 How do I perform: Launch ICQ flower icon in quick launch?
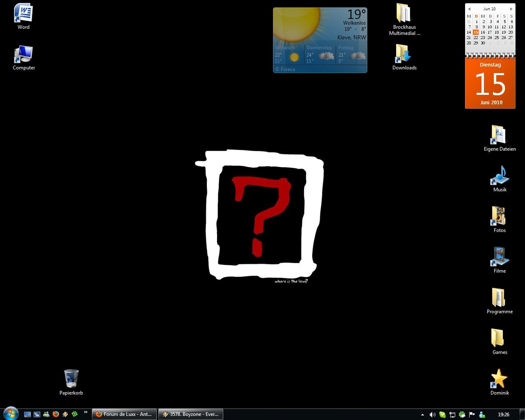75,414
